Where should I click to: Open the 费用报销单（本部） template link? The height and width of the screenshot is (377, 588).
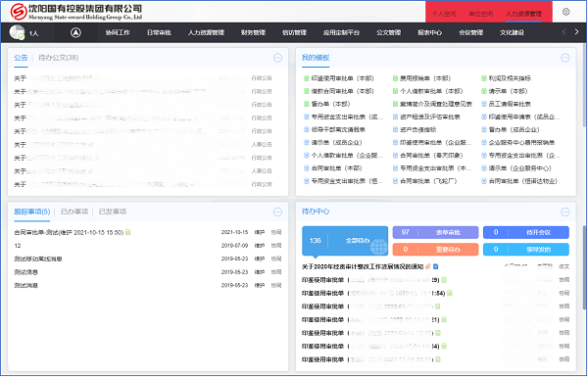click(x=425, y=78)
